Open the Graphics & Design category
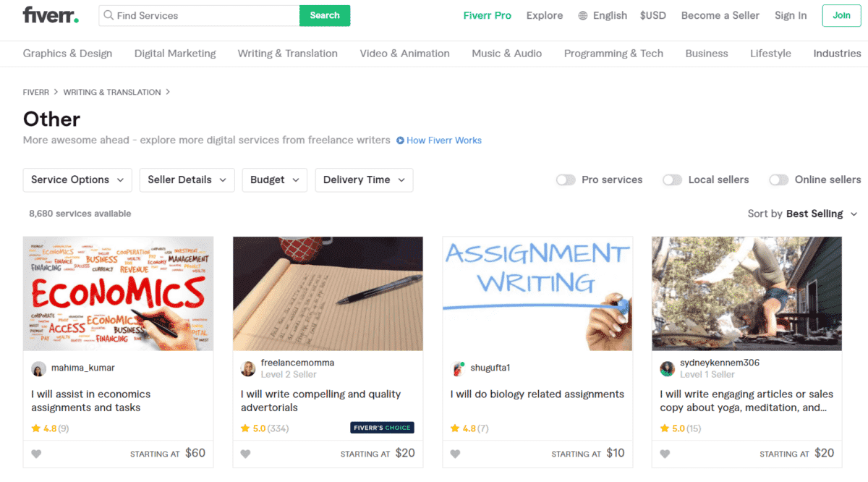This screenshot has height=482, width=868. (67, 54)
